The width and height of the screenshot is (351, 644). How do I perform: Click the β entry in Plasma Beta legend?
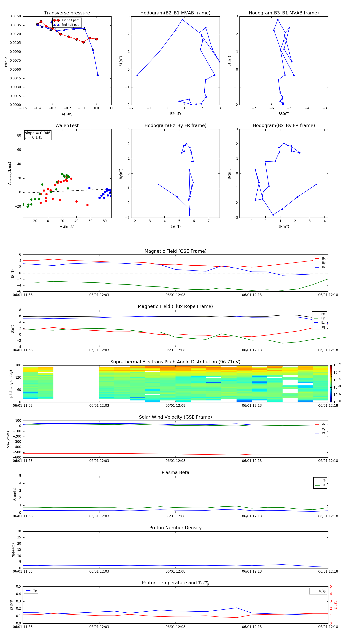click(324, 486)
